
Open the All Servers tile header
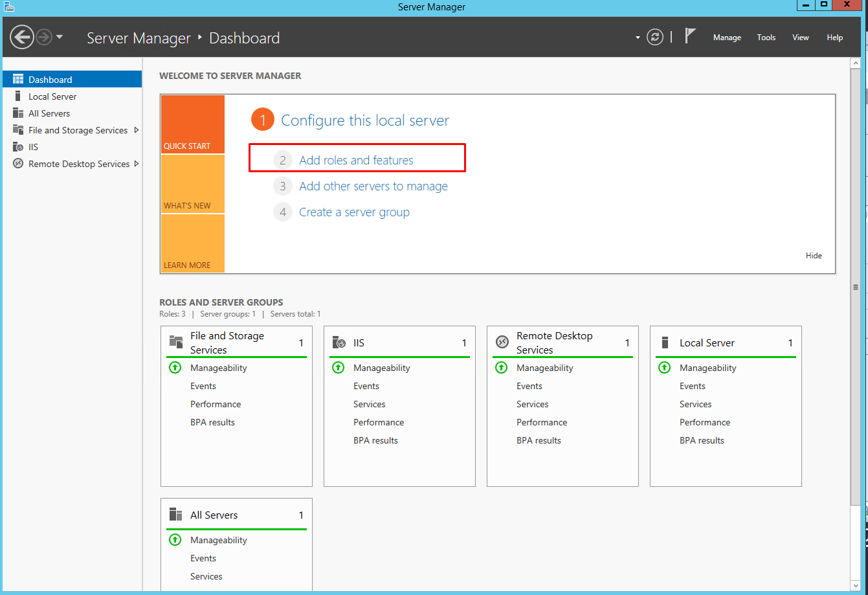coord(236,515)
